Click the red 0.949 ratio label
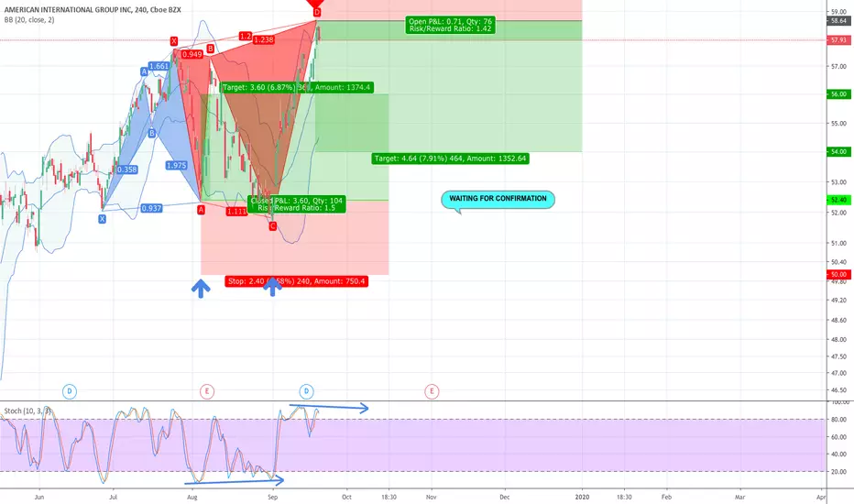The image size is (854, 504). [x=192, y=54]
